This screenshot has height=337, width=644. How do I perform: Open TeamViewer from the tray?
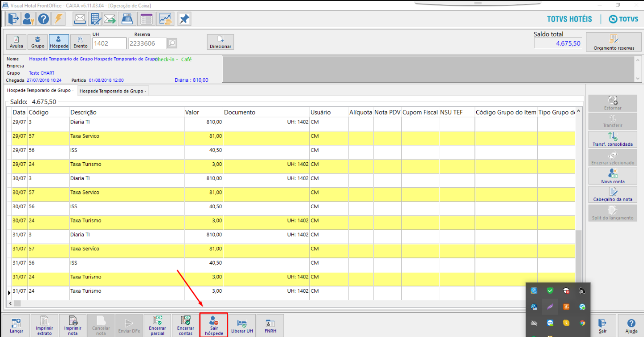(550, 323)
